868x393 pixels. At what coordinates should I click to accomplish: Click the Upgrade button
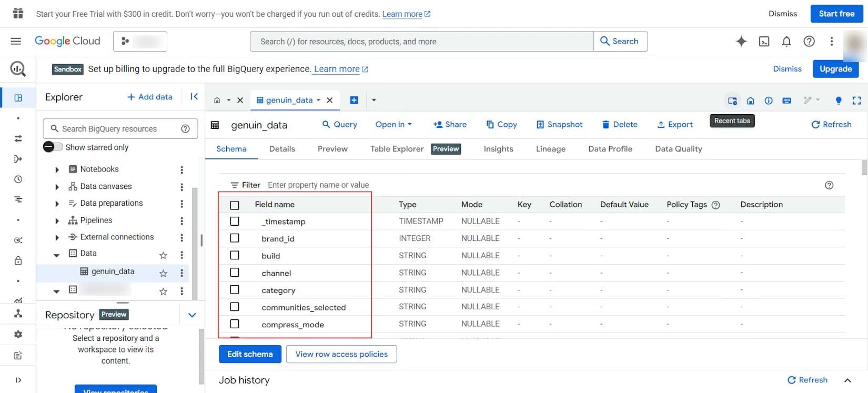click(x=835, y=69)
